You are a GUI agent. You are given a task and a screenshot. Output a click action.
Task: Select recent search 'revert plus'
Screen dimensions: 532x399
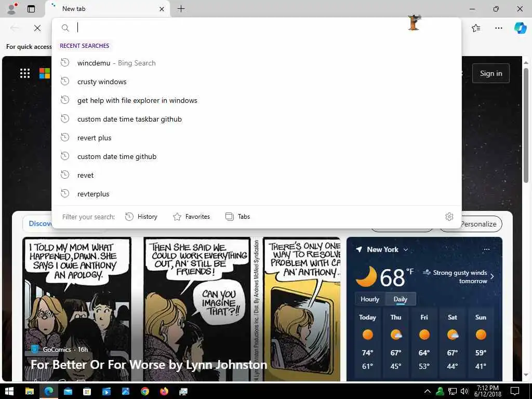[257, 138]
